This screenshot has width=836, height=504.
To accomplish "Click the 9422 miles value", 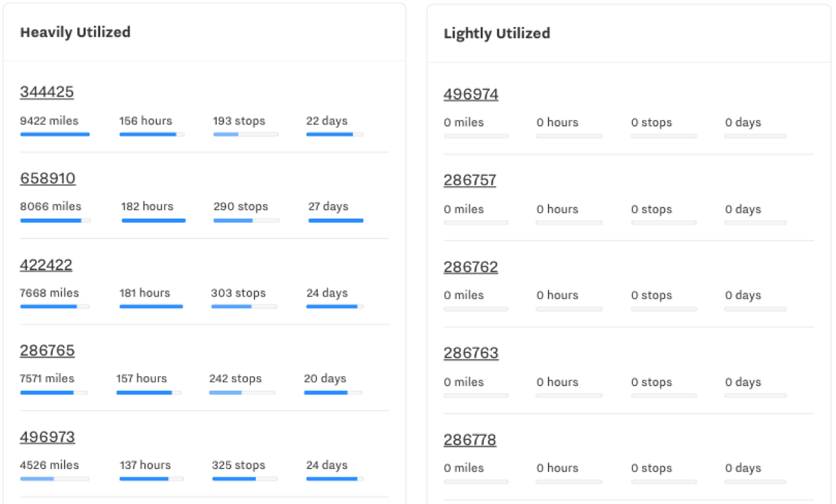I will (x=49, y=121).
